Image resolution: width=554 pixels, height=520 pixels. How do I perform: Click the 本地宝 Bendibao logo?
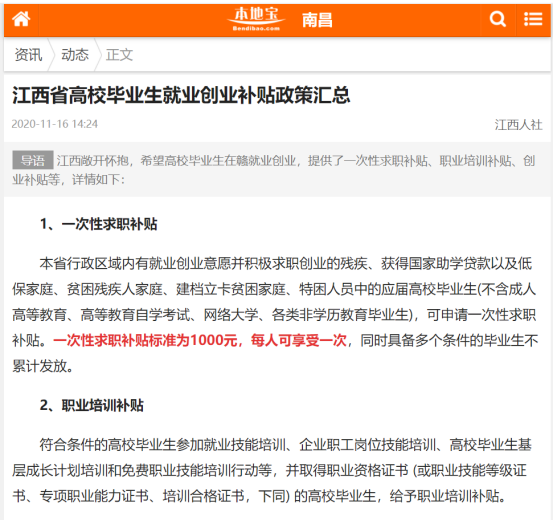(256, 19)
